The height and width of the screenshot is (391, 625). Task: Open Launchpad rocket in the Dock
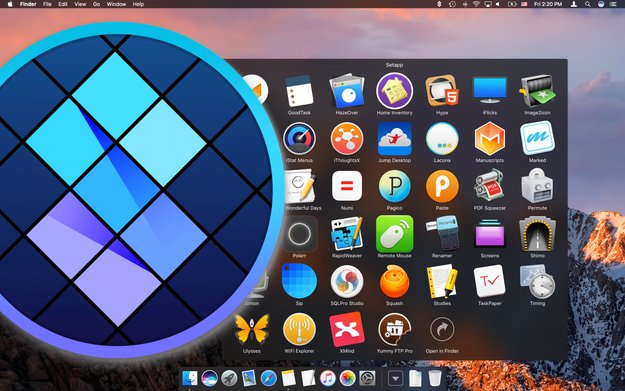[x=229, y=378]
